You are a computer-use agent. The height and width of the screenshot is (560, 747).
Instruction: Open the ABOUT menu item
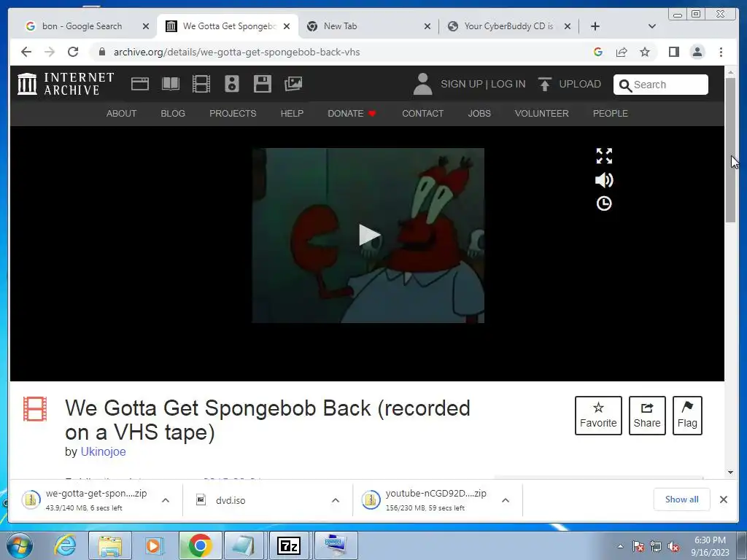(x=122, y=113)
